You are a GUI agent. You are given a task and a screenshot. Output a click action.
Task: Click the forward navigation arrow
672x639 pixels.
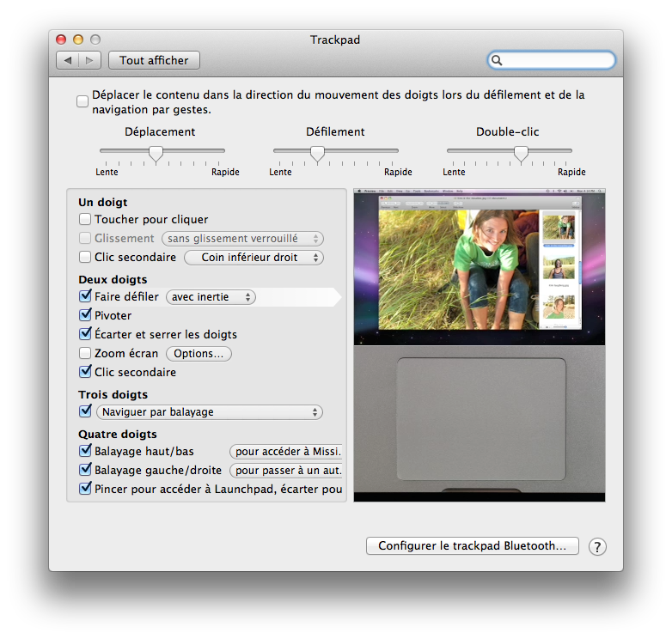pyautogui.click(x=90, y=60)
